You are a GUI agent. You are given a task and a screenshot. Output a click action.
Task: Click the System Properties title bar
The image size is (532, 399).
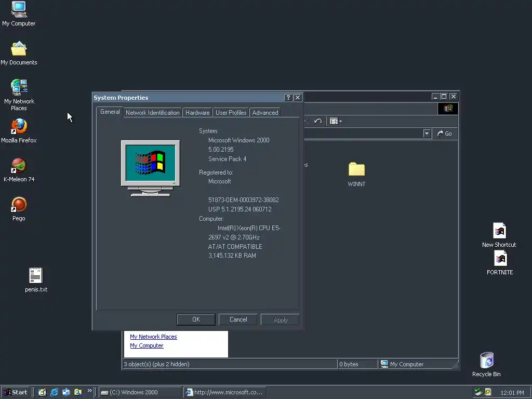coord(188,98)
